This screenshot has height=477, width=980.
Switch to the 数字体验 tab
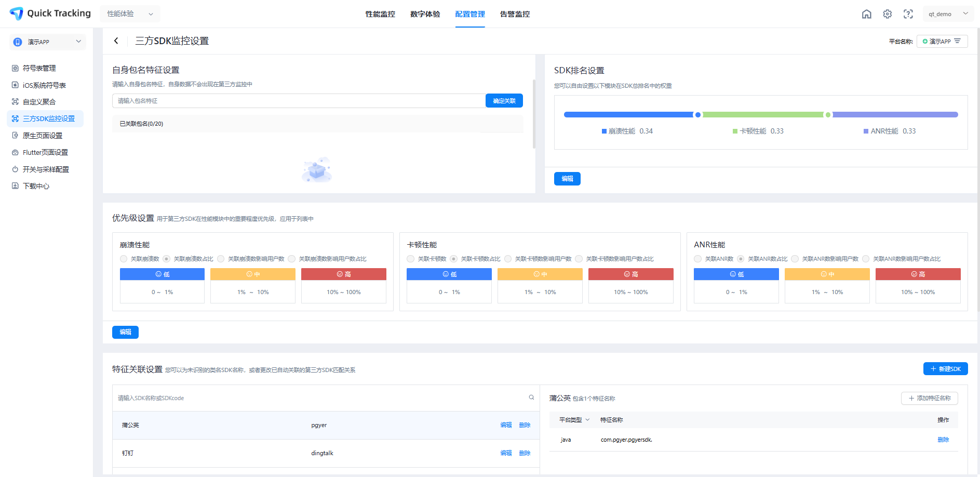click(425, 14)
